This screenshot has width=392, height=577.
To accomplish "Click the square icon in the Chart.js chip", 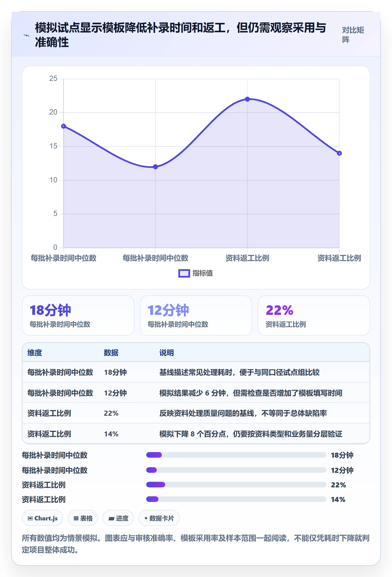I will tap(30, 518).
